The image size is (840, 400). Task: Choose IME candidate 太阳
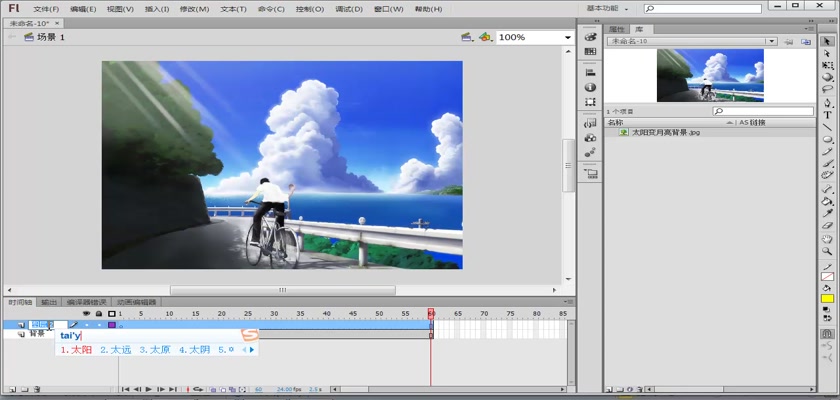coord(76,350)
